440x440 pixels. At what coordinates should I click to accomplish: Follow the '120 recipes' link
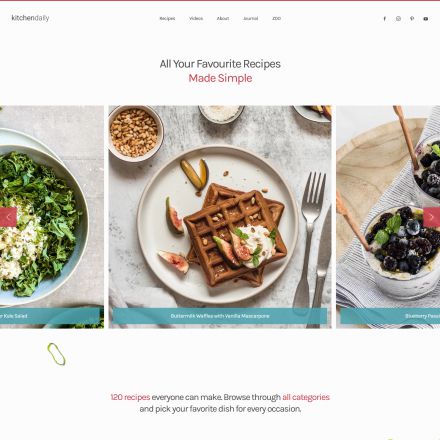[130, 397]
